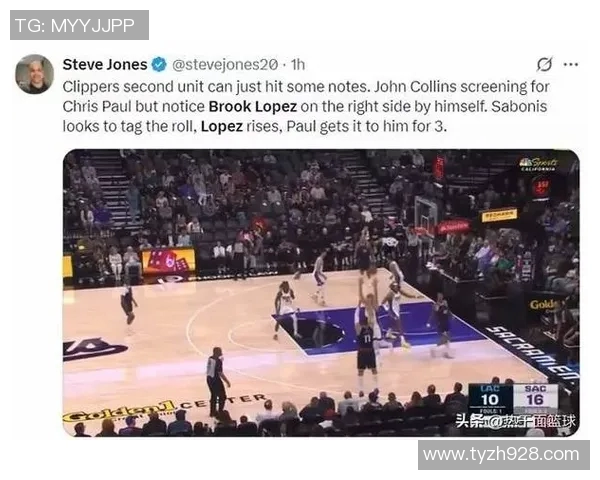
Task: Click the SAC 16 scoreboard box
Action: pyautogui.click(x=535, y=397)
